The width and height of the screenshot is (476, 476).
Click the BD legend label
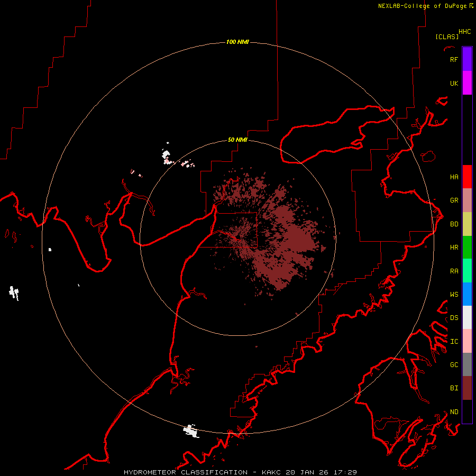[454, 224]
